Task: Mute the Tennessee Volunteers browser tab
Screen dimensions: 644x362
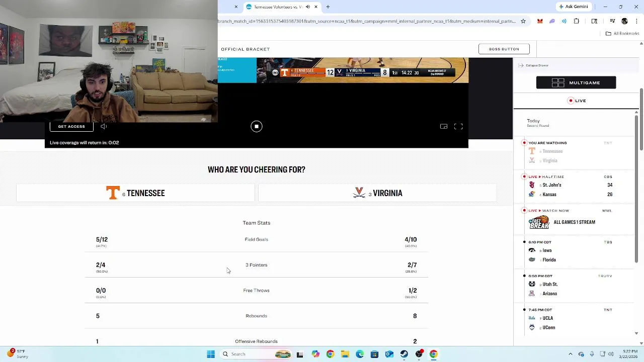Action: tap(308, 7)
